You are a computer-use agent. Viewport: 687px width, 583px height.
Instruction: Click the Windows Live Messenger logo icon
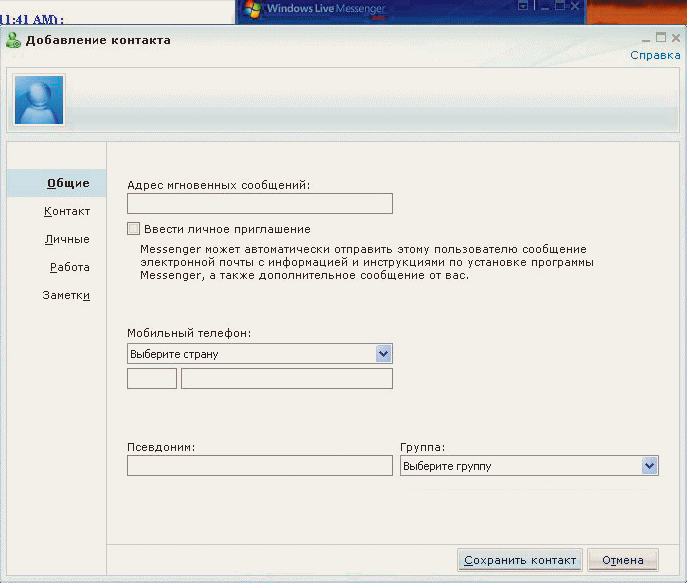tap(254, 9)
